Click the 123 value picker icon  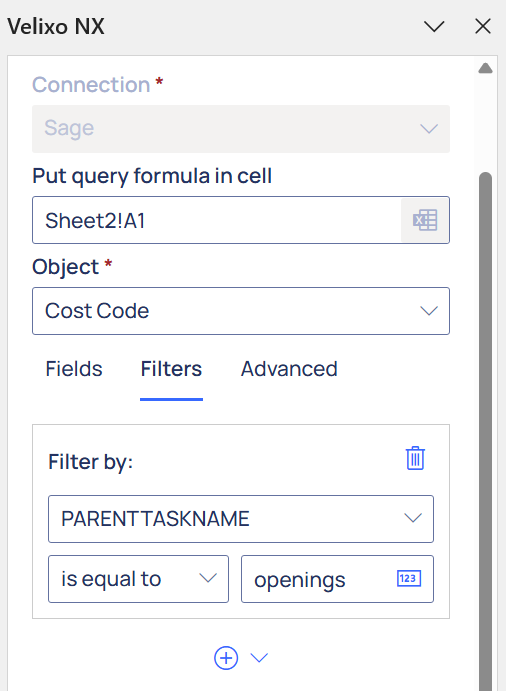pyautogui.click(x=409, y=578)
